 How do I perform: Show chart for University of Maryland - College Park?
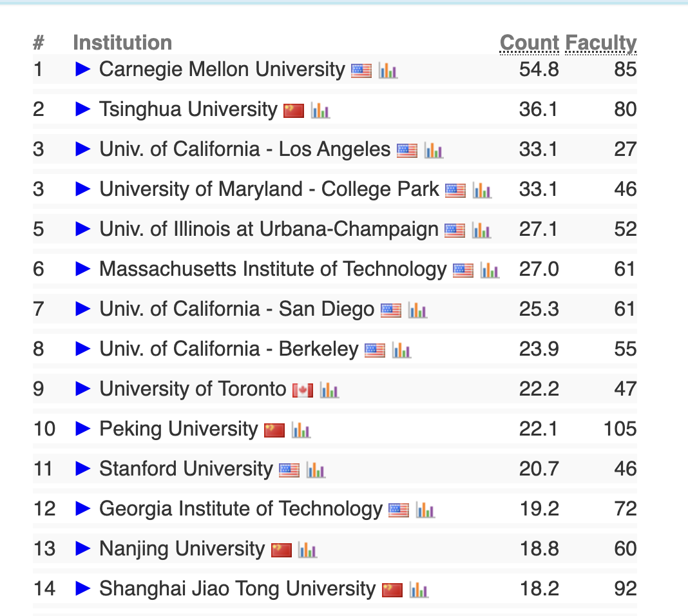click(x=482, y=190)
